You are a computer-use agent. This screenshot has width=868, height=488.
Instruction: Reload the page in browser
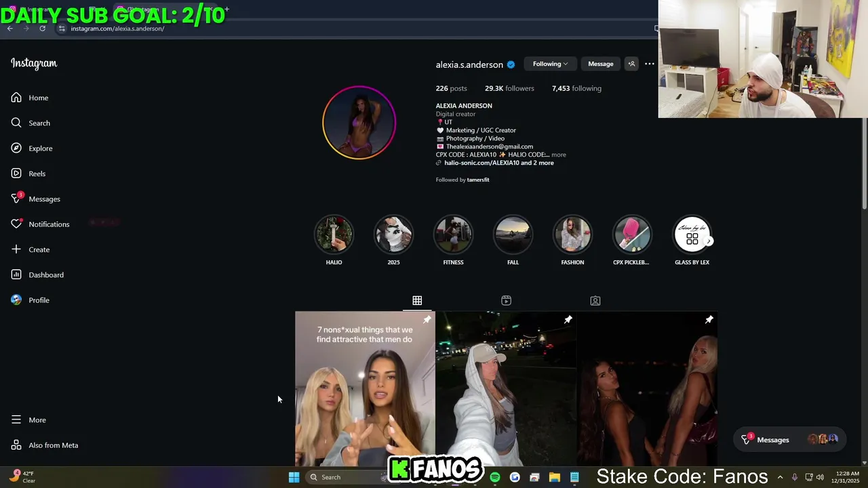(x=42, y=28)
